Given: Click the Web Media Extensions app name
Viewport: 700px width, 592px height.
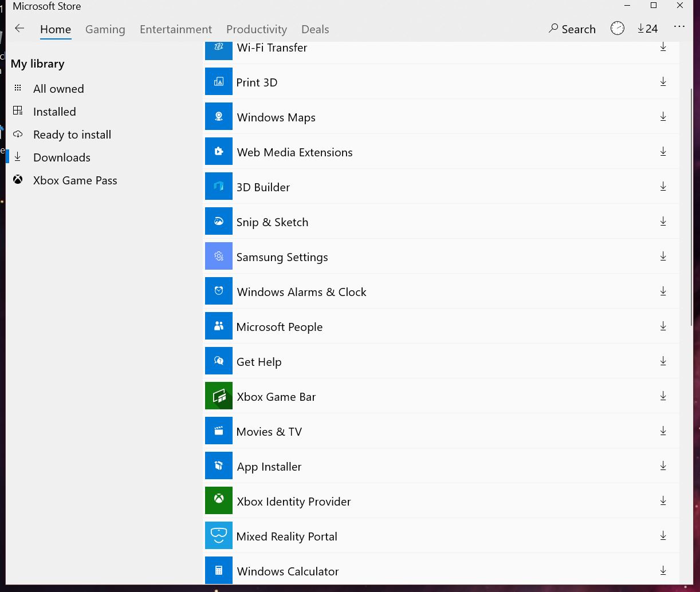Looking at the screenshot, I should [x=294, y=152].
